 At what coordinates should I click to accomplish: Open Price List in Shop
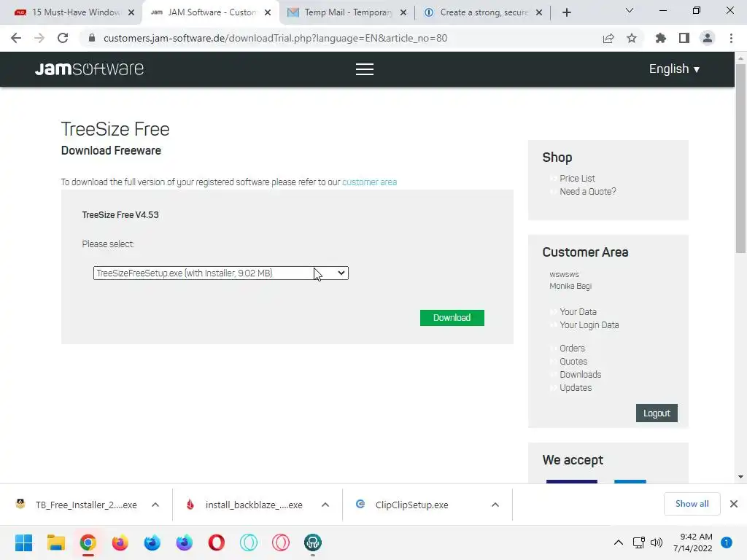coord(577,178)
